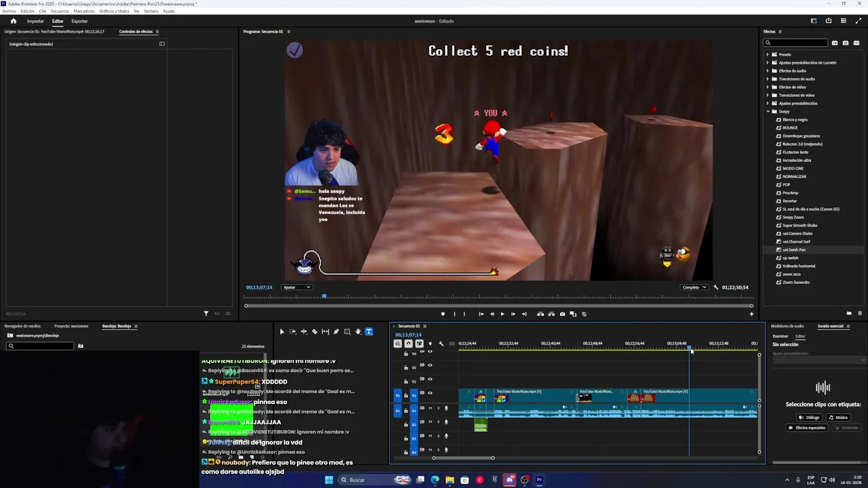The height and width of the screenshot is (488, 868).
Task: Open the Secuencia menu
Action: pyautogui.click(x=60, y=12)
